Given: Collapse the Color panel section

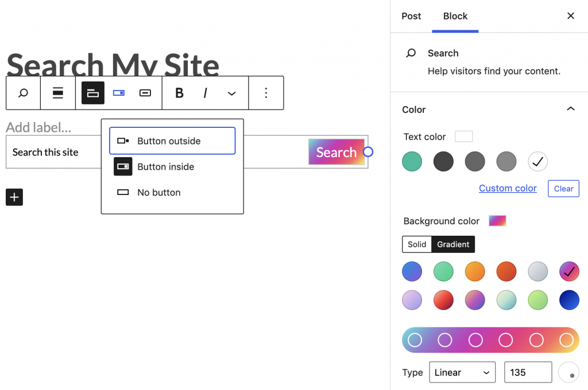Looking at the screenshot, I should [570, 109].
